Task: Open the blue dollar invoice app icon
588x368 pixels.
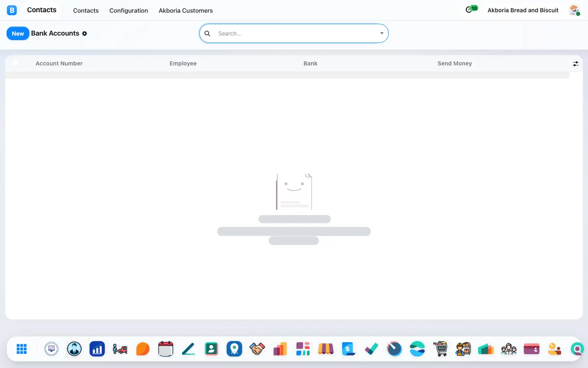Action: click(349, 349)
